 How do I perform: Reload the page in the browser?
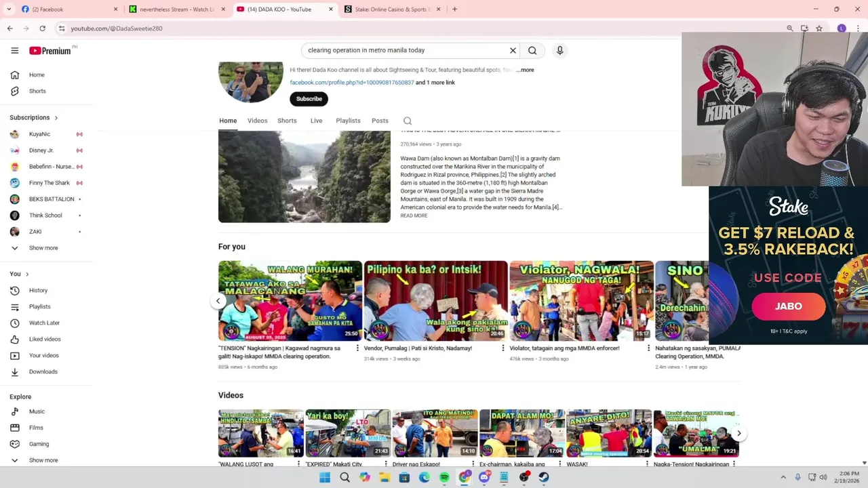(42, 28)
